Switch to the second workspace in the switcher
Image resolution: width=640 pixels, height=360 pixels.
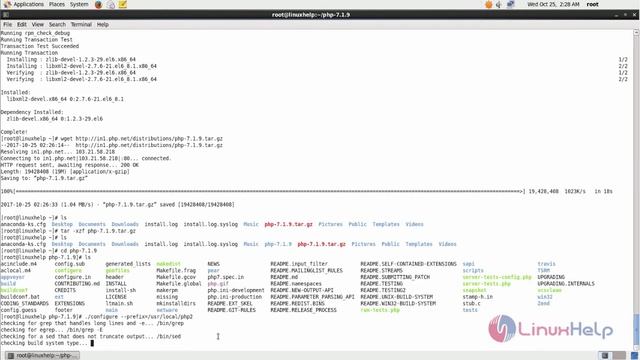point(619,356)
